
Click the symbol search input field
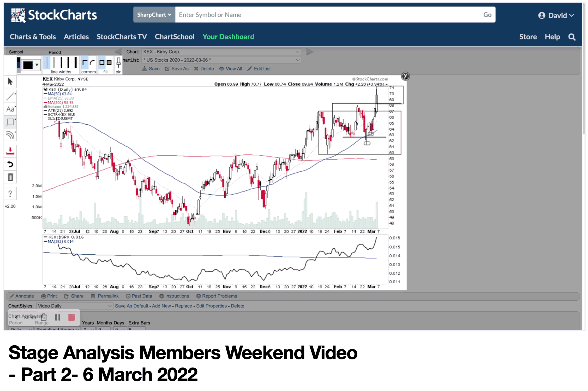click(327, 15)
